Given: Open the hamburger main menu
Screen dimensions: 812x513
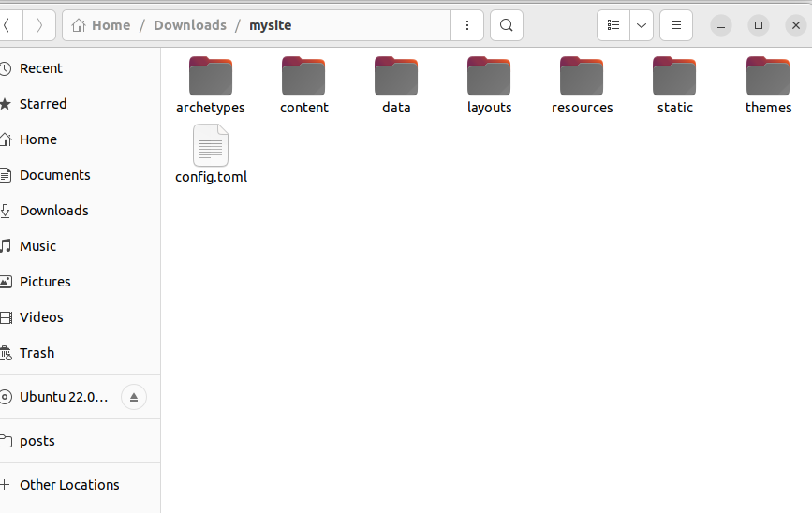Looking at the screenshot, I should point(676,25).
